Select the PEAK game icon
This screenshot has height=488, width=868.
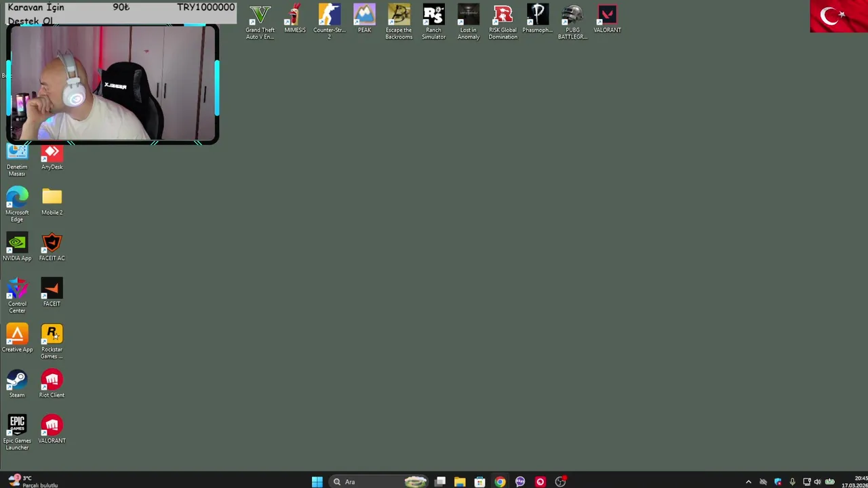[x=364, y=19]
